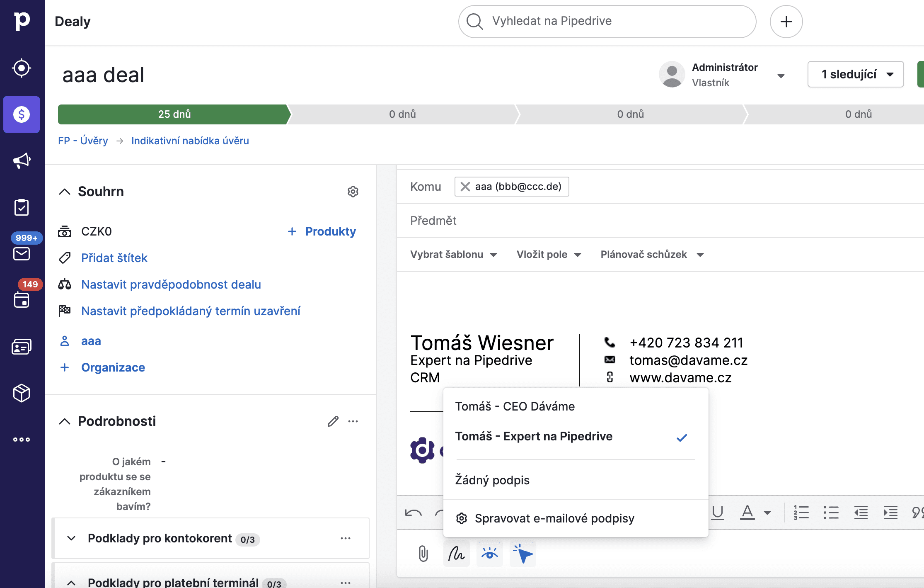Click the signature icon in email toolbar
This screenshot has height=588, width=924.
click(456, 554)
